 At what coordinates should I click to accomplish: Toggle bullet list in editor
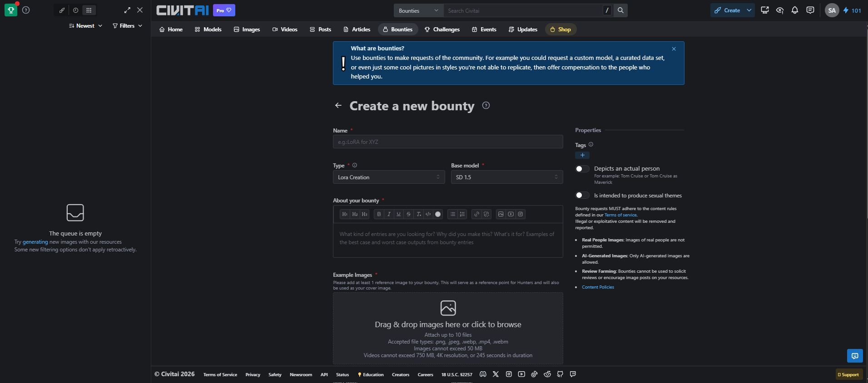[x=452, y=214]
